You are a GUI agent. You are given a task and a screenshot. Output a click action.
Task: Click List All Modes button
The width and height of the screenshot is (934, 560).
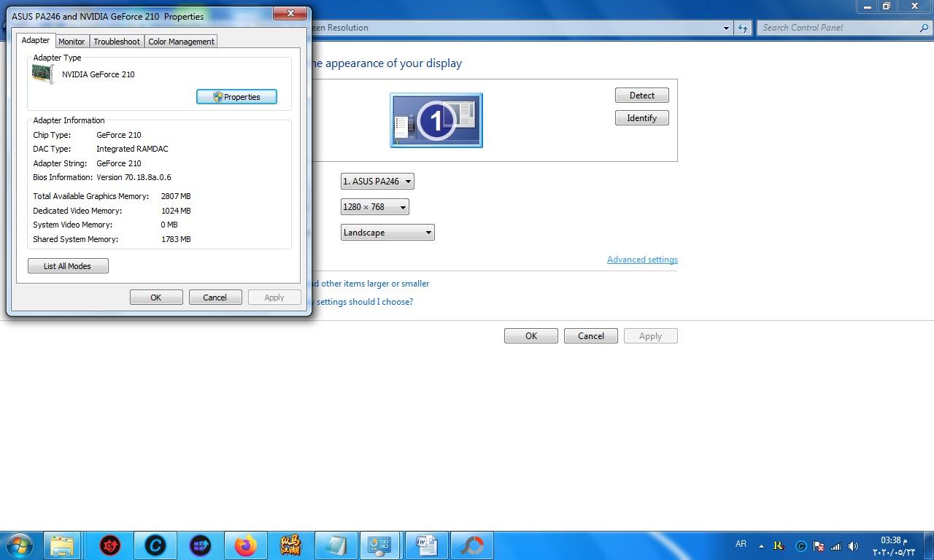(68, 266)
